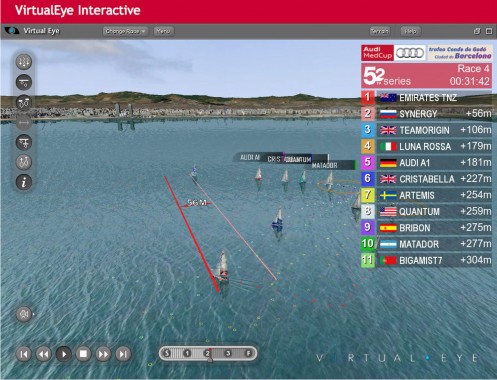Click the MATADOR boat label on the water
497x380 pixels.
pos(333,165)
